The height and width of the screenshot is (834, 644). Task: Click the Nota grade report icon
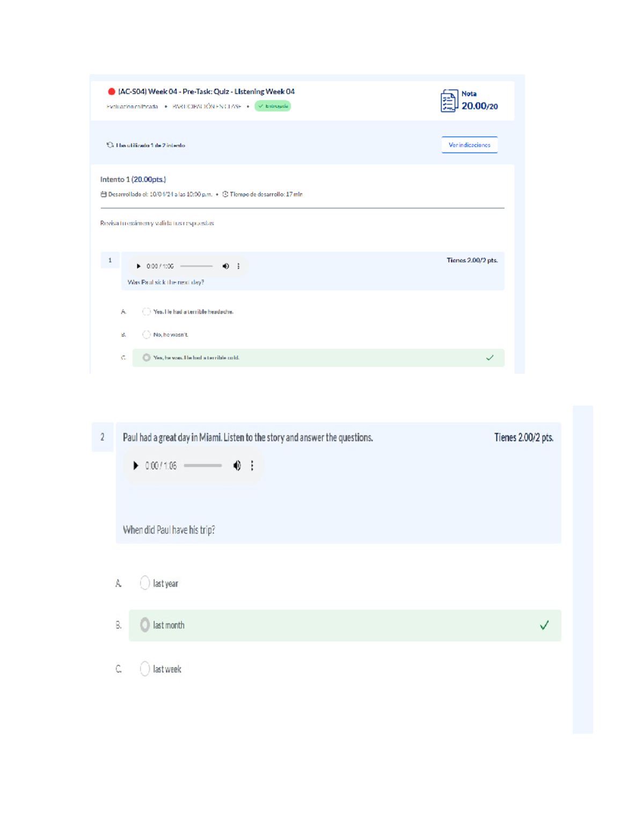(x=449, y=101)
